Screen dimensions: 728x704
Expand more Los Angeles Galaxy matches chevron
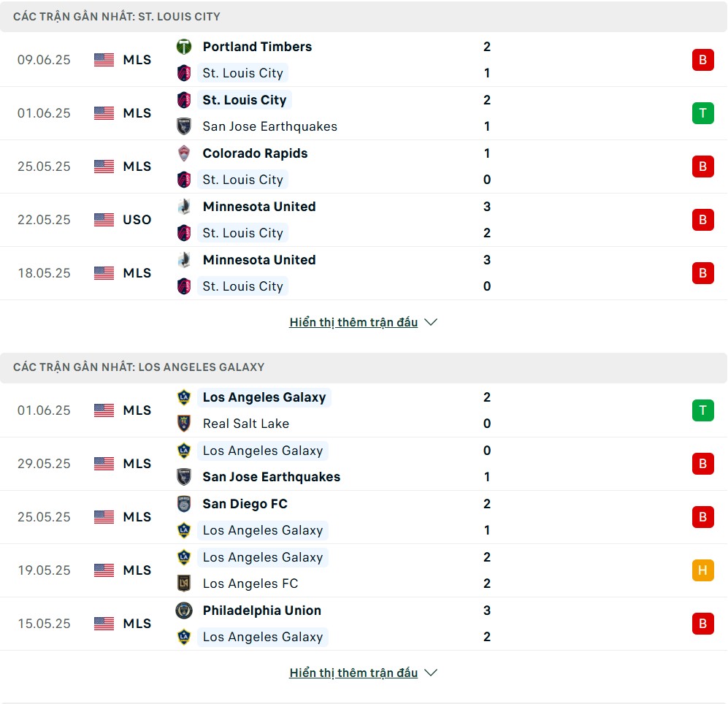point(431,673)
